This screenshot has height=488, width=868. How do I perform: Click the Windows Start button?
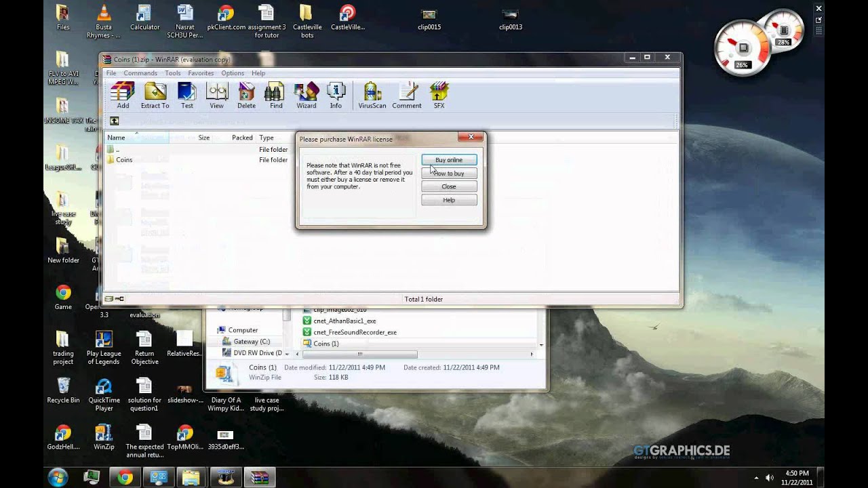click(x=58, y=476)
